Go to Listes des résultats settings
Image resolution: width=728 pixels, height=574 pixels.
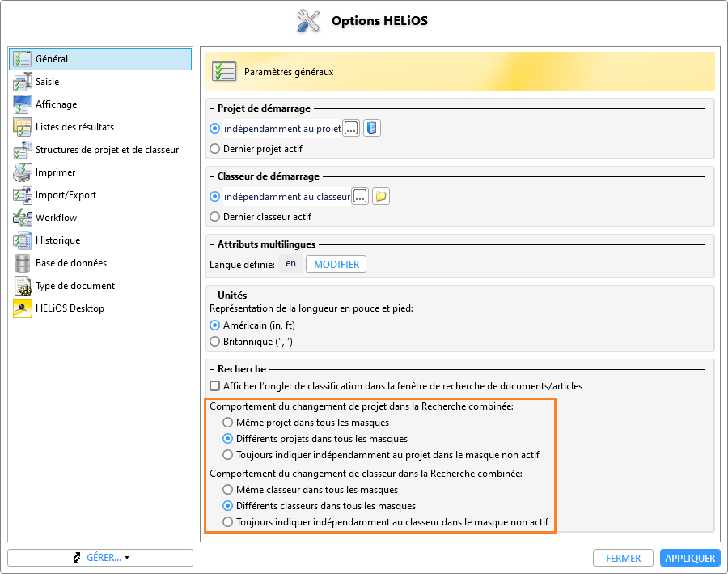click(100, 127)
